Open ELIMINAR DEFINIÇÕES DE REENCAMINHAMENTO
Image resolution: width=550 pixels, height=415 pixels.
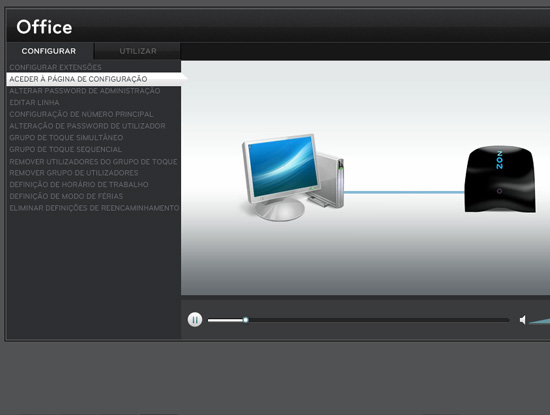94,208
